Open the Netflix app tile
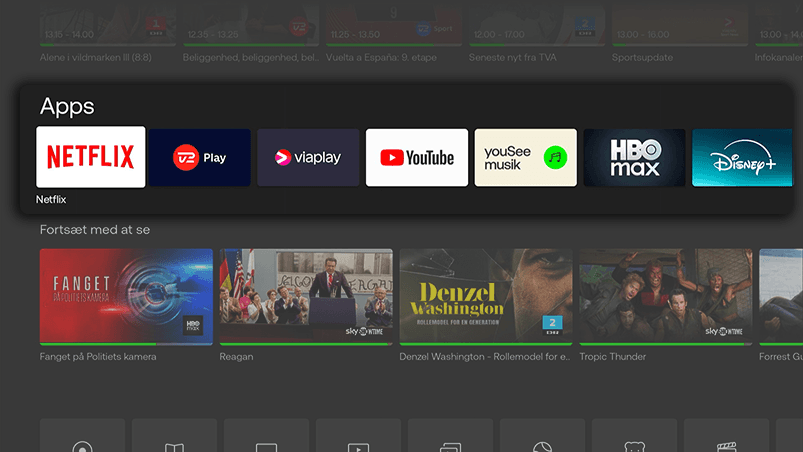803x452 pixels. (x=91, y=157)
